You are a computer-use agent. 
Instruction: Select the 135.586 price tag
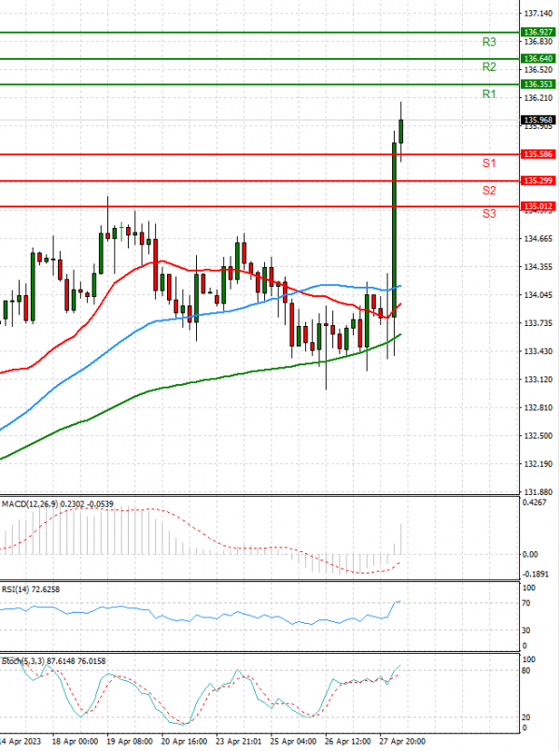pos(538,154)
